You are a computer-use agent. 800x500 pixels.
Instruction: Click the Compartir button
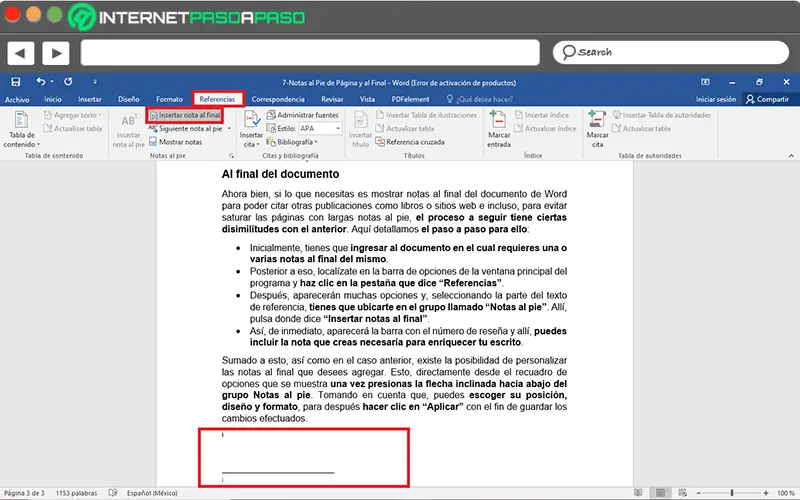click(x=767, y=99)
